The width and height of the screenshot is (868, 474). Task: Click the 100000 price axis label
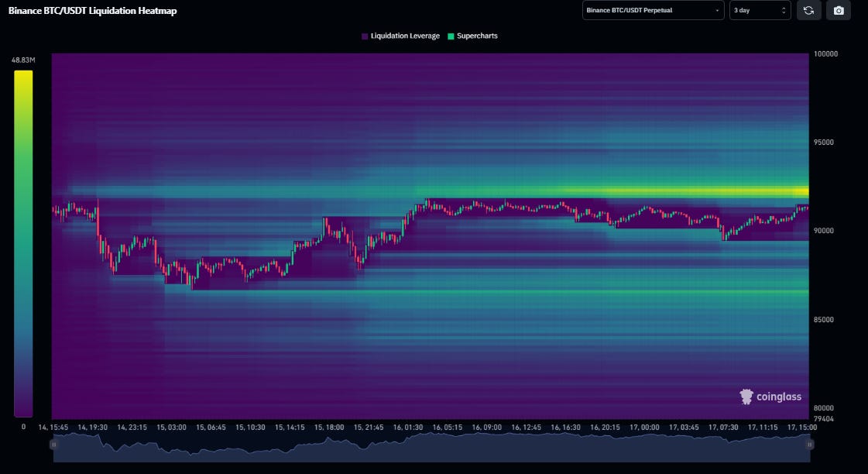point(825,54)
